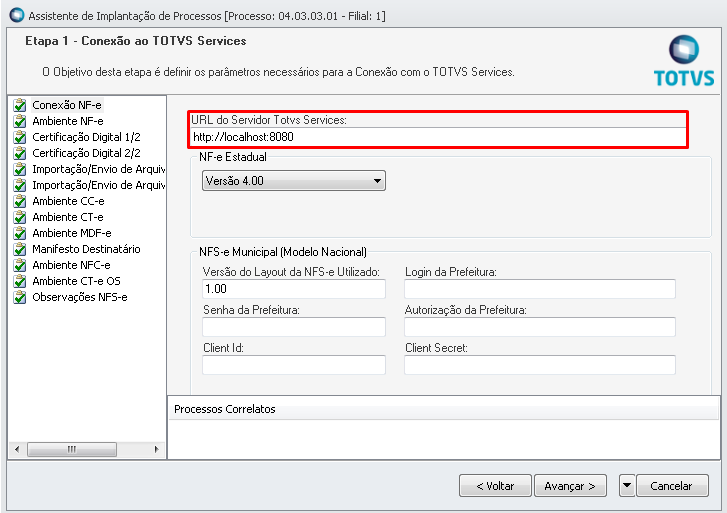
Task: Go to the Ambiente CT-e step
Action: coord(68,217)
